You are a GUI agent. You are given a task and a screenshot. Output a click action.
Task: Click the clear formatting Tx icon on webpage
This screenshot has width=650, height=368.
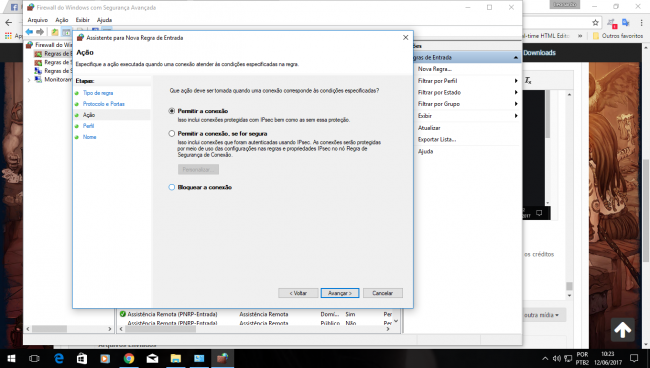[x=528, y=81]
